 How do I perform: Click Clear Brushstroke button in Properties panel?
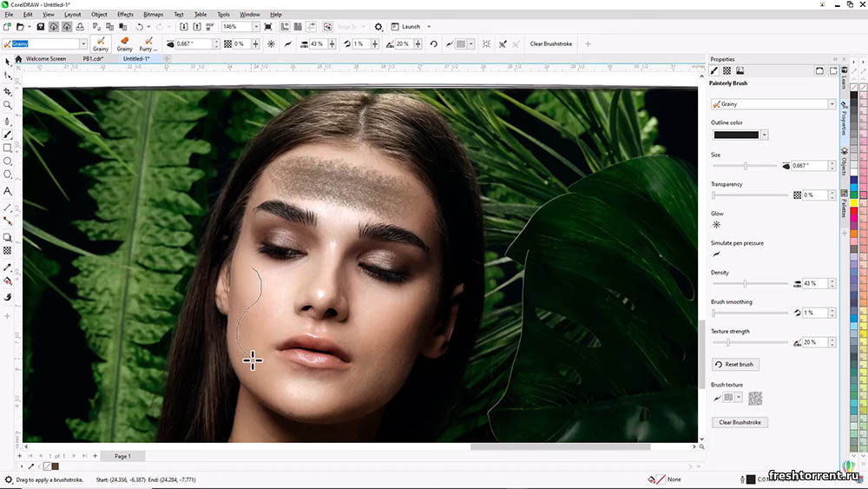[740, 422]
